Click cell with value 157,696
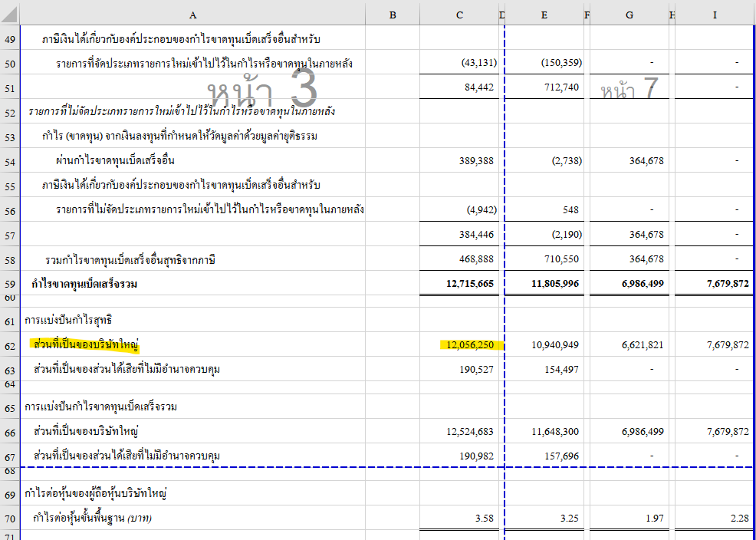 [544, 456]
